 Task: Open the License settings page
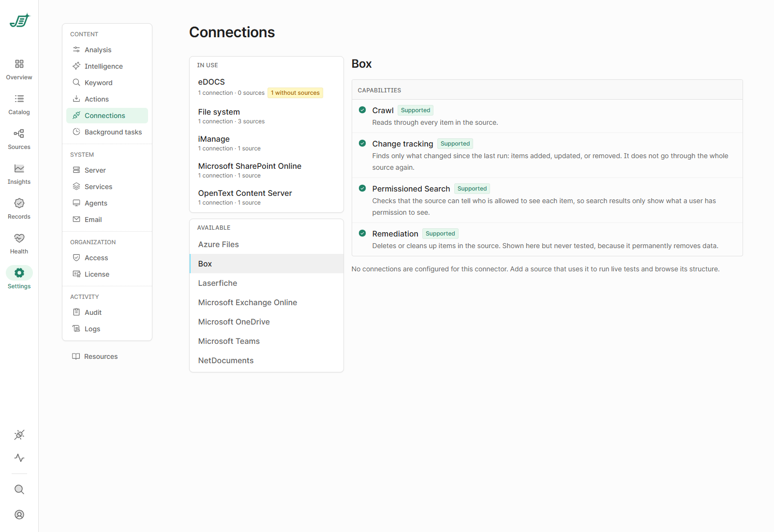[x=107, y=274]
